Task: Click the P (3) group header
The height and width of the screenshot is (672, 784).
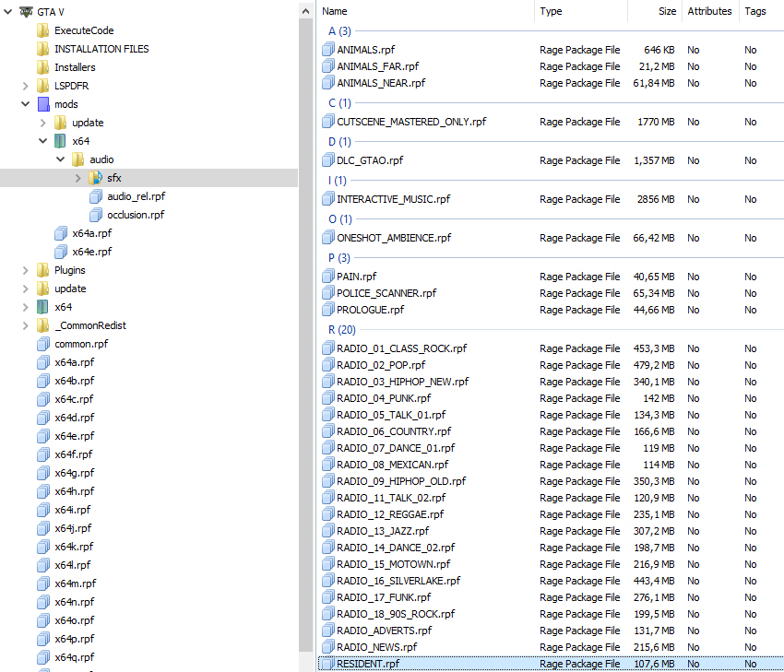Action: coord(339,258)
